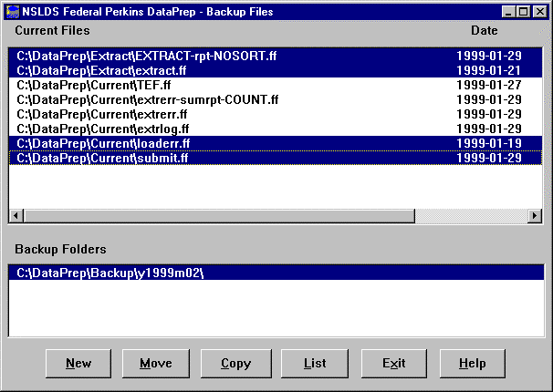Click date 1999-01-19 for loaderr.ff
The width and height of the screenshot is (553, 392).
[489, 143]
